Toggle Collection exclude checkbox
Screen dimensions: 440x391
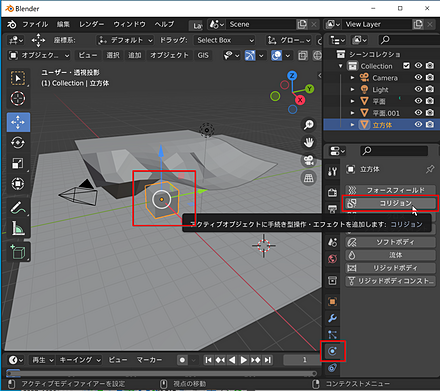coord(406,66)
